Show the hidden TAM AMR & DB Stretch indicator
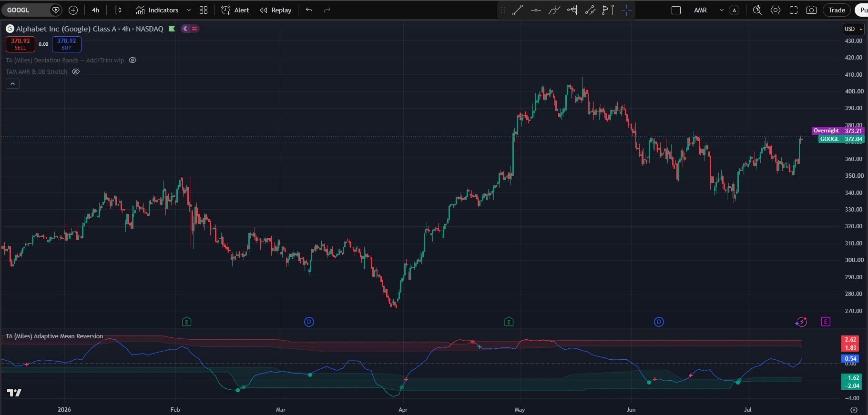Viewport: 868px width, 415px height. (x=76, y=71)
